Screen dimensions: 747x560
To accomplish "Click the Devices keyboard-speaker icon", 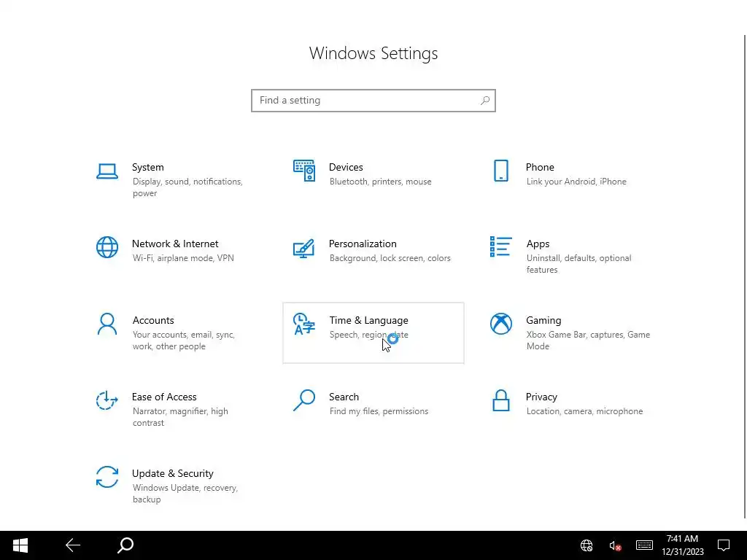I will click(304, 171).
